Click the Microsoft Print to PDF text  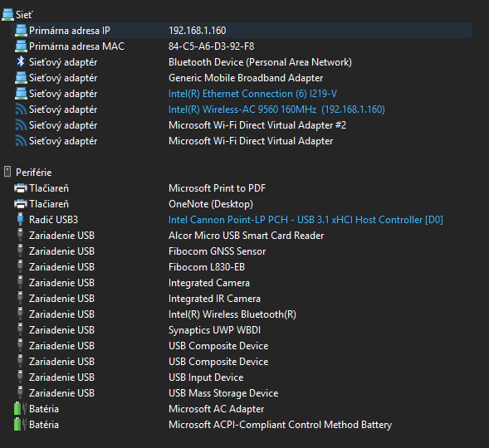(217, 188)
